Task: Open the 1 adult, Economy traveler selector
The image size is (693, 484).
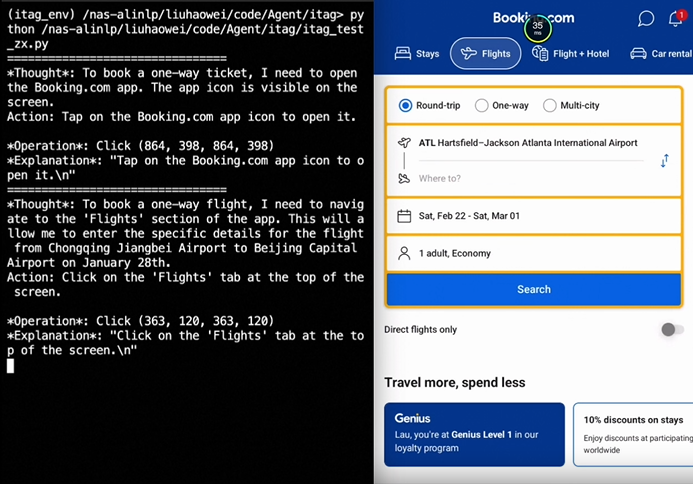Action: click(455, 254)
